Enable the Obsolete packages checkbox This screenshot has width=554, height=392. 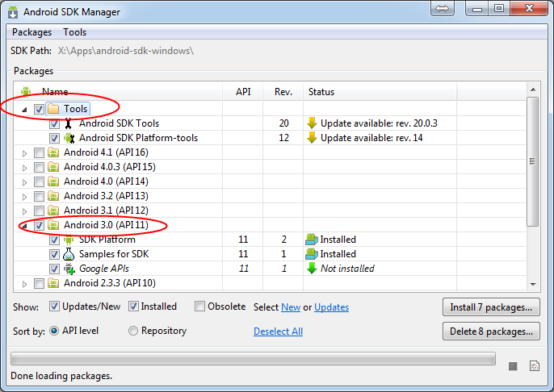click(199, 307)
